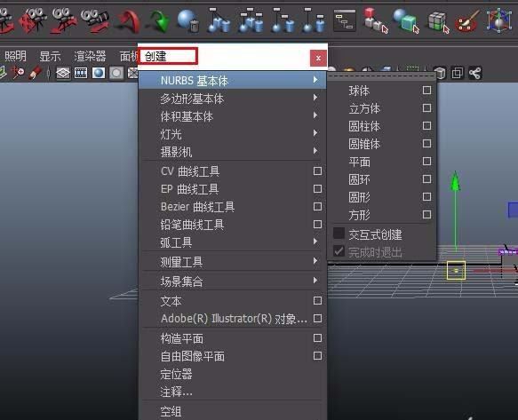The image size is (518, 420).
Task: Click the hierarchy icon right of trash-can sphere
Action: coord(219,20)
